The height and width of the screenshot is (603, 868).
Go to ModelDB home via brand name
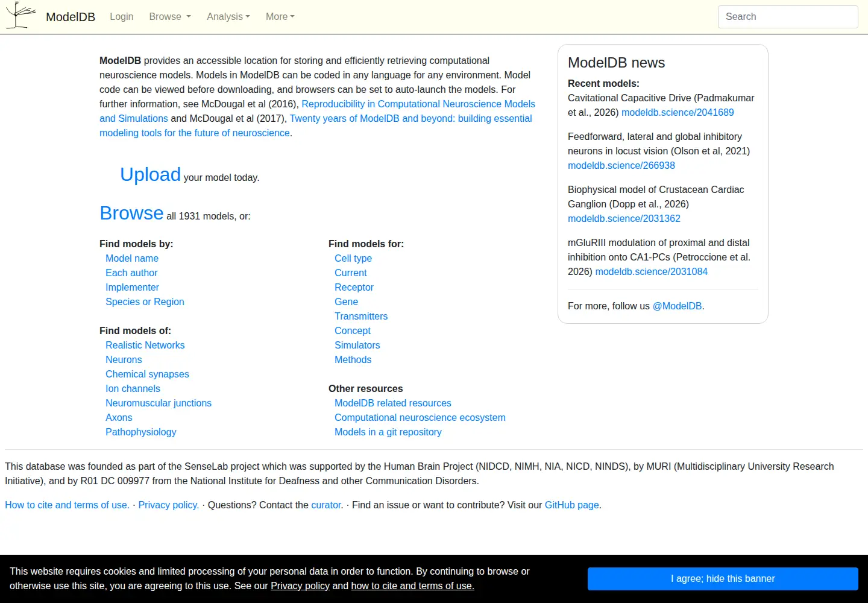(71, 17)
